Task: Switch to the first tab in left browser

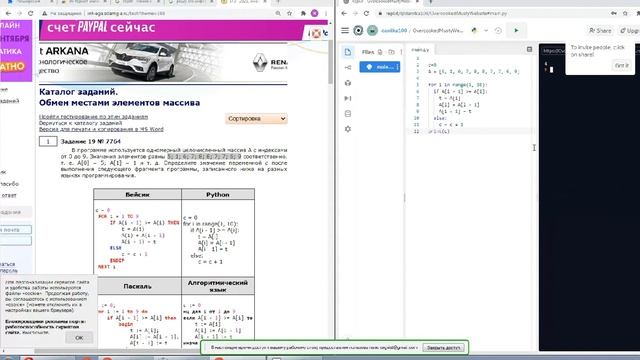Action: (x=28, y=2)
